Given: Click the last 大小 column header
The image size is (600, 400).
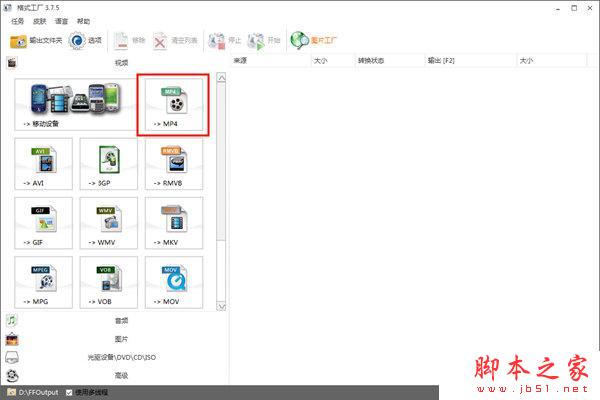Looking at the screenshot, I should click(x=552, y=60).
